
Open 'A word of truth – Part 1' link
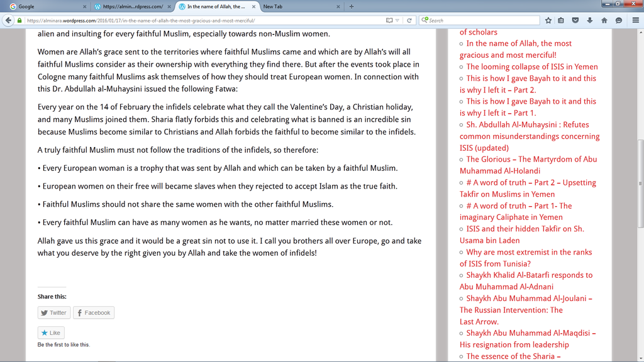[x=516, y=211]
